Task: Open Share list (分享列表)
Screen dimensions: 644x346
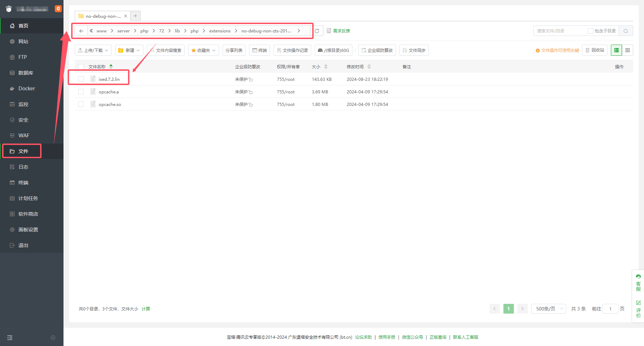Action: pos(234,50)
